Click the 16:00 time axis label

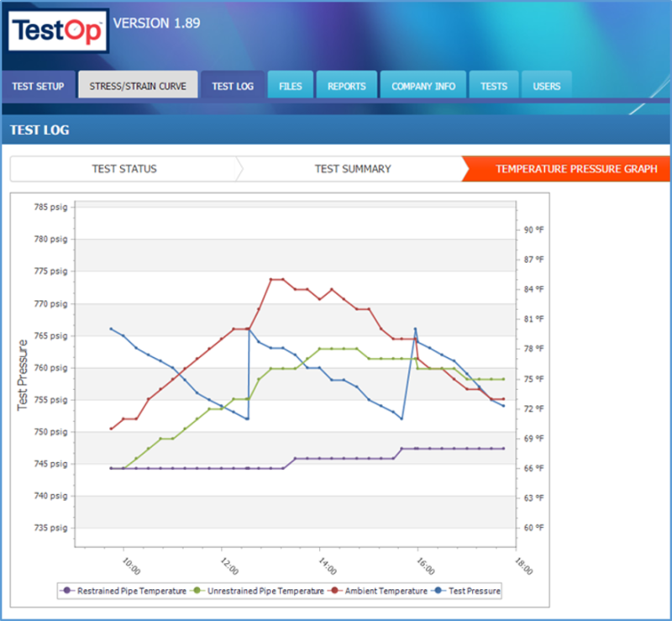tap(426, 566)
